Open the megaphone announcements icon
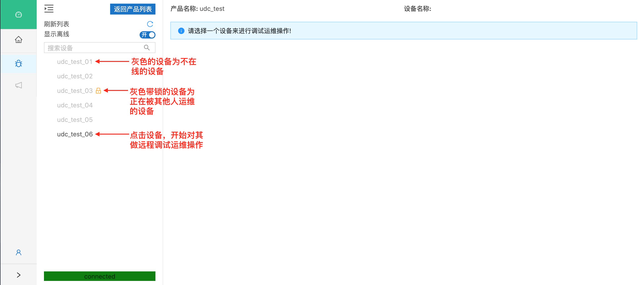Image resolution: width=644 pixels, height=285 pixels. (19, 85)
